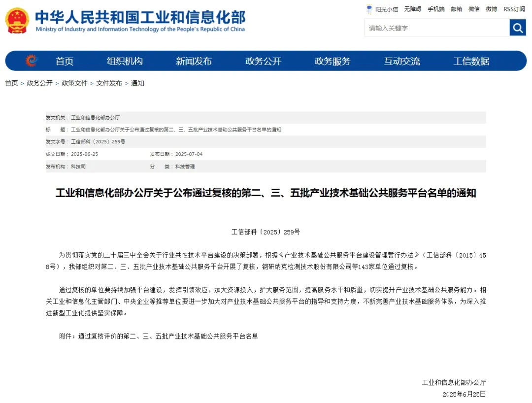Click the red swirl icon in navigation bar

[32, 61]
